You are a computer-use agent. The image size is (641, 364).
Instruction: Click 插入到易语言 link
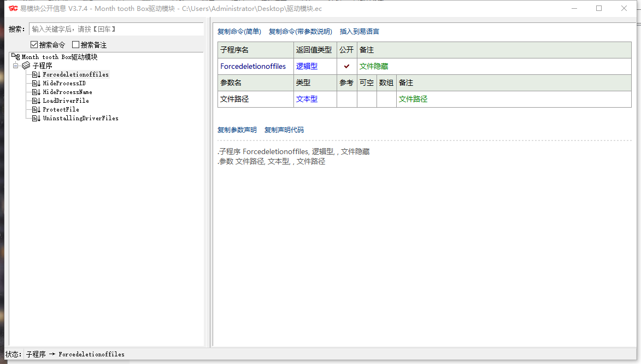359,32
